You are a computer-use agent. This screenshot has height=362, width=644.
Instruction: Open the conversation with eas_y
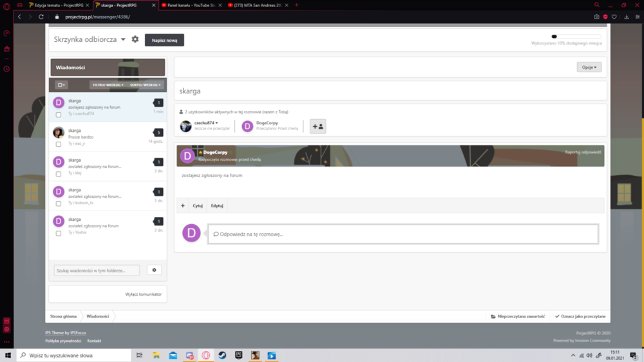click(x=108, y=137)
